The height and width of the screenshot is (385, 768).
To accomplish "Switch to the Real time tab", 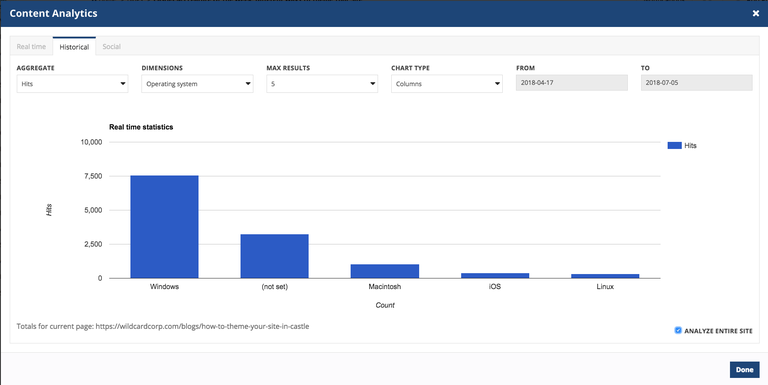I will 31,47.
